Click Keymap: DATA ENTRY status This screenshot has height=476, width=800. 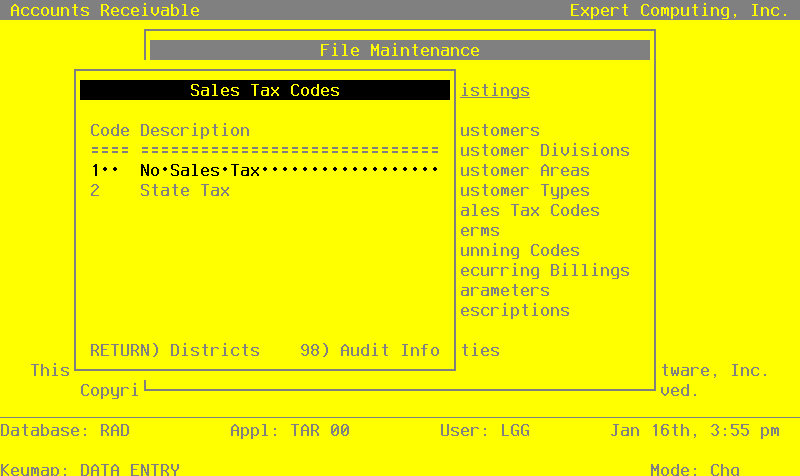90,469
